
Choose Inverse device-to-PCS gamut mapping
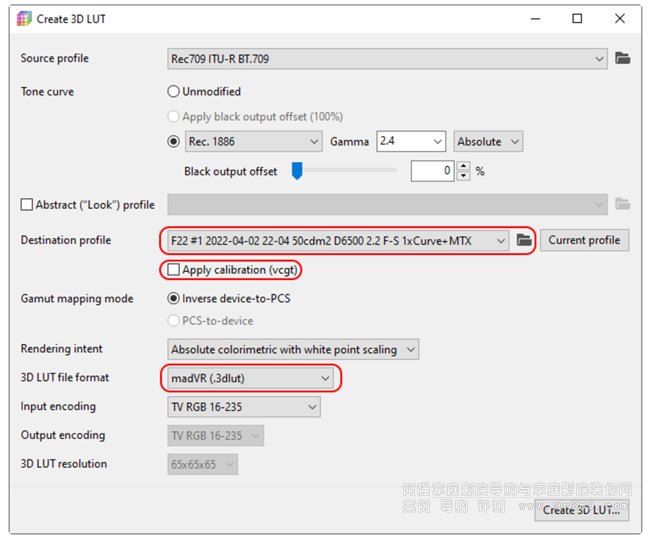coord(174,298)
